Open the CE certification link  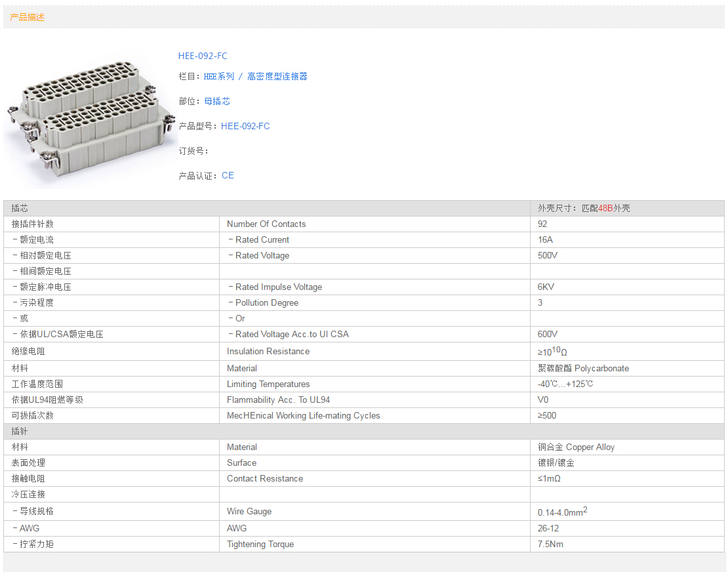coord(228,175)
